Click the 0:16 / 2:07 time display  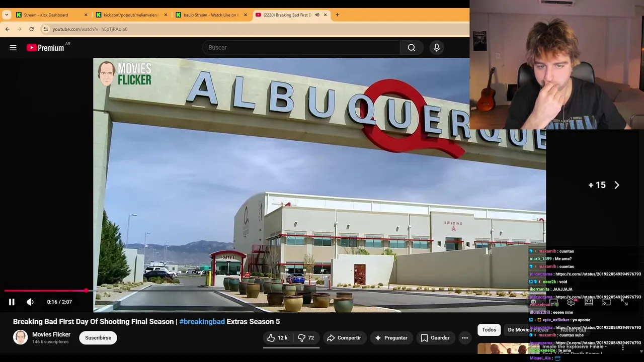click(x=59, y=302)
